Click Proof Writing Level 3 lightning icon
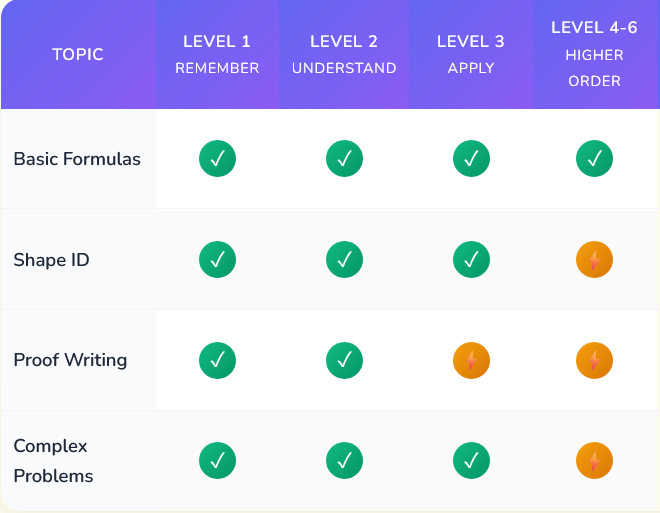The image size is (660, 513). pos(471,360)
